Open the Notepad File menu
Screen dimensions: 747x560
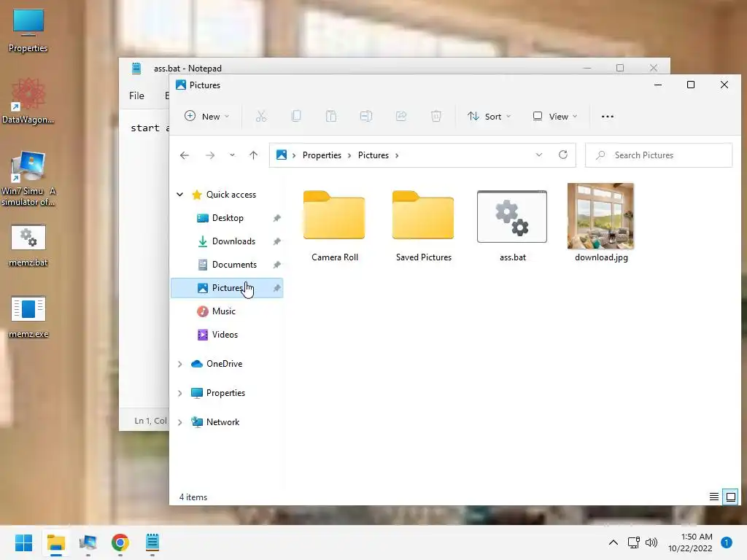point(136,96)
